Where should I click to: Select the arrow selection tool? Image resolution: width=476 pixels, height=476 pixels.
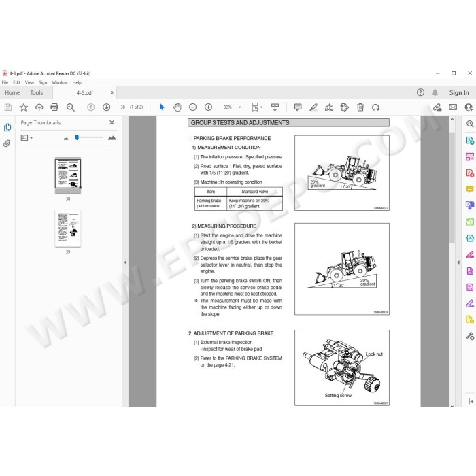[162, 107]
